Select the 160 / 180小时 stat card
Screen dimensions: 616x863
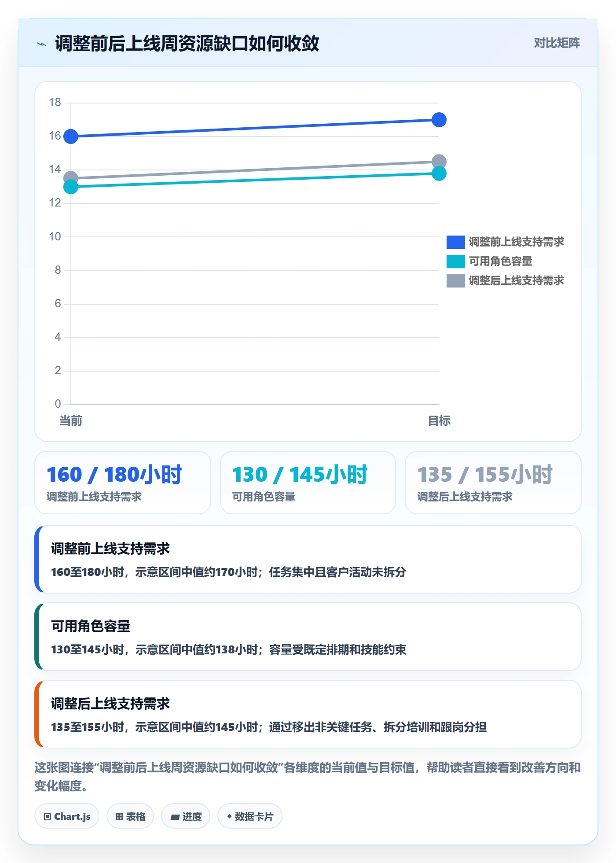pyautogui.click(x=123, y=483)
